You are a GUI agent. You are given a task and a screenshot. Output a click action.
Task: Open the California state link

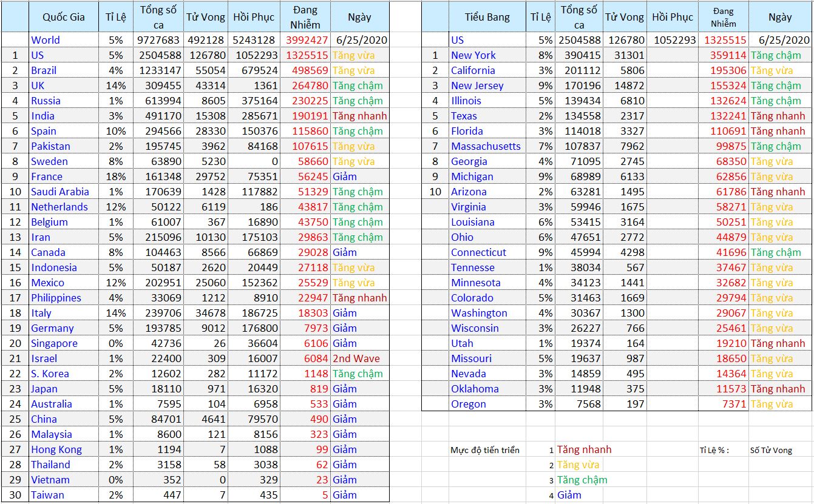(473, 70)
